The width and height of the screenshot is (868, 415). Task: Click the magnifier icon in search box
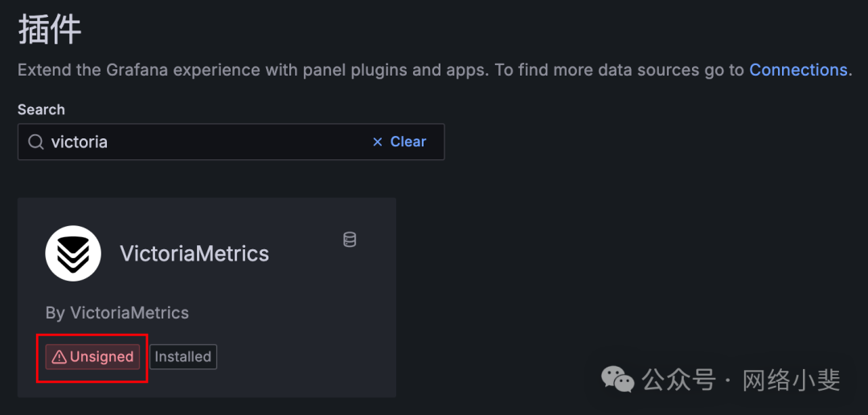point(36,142)
